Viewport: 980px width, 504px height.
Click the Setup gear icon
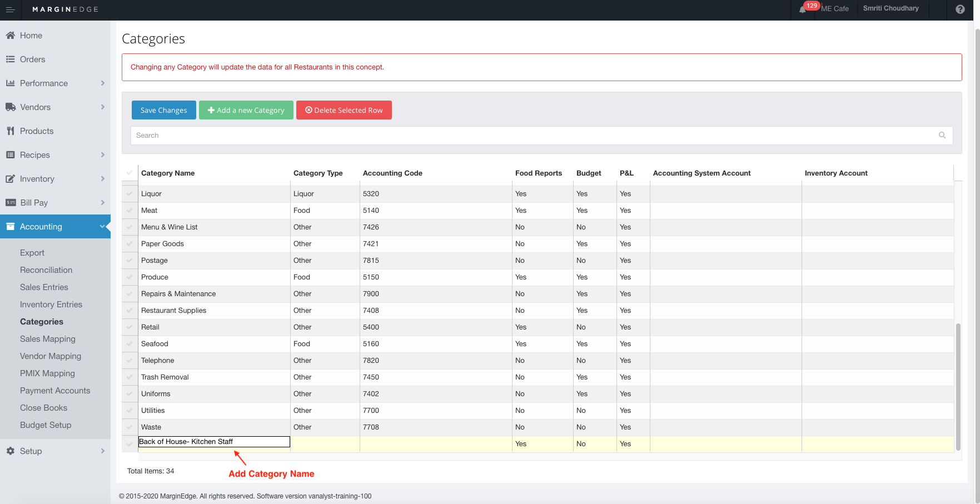coord(10,451)
